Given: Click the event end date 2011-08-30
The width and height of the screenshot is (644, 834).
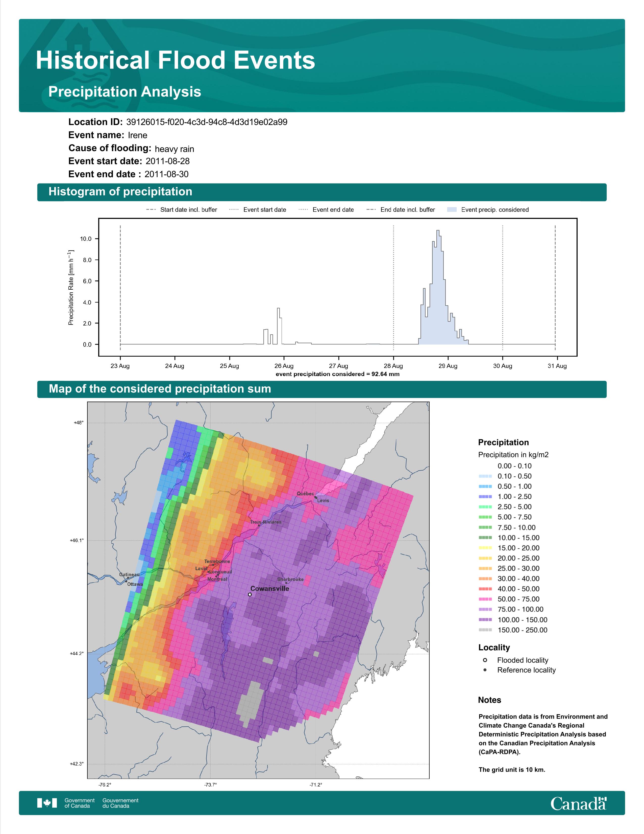Looking at the screenshot, I should [166, 174].
